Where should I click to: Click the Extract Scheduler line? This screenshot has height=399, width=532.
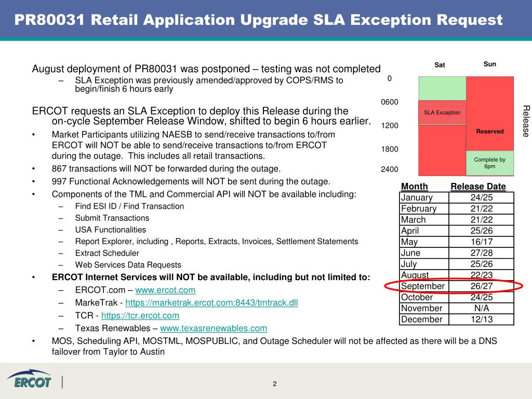point(107,253)
